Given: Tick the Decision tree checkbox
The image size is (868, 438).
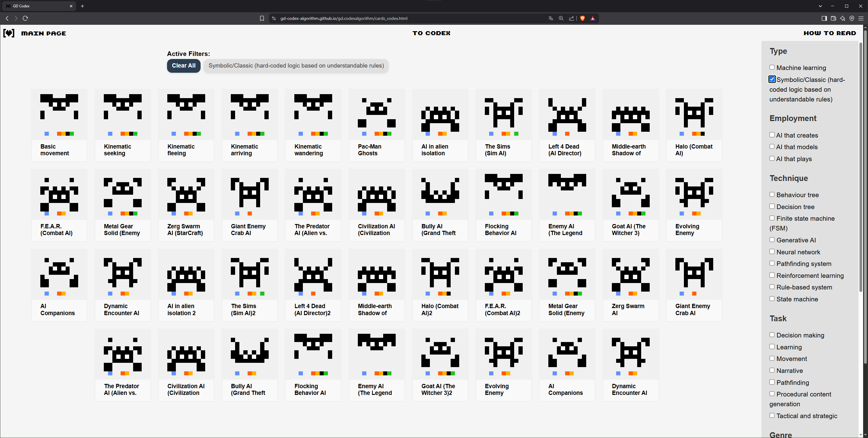Looking at the screenshot, I should pyautogui.click(x=772, y=207).
